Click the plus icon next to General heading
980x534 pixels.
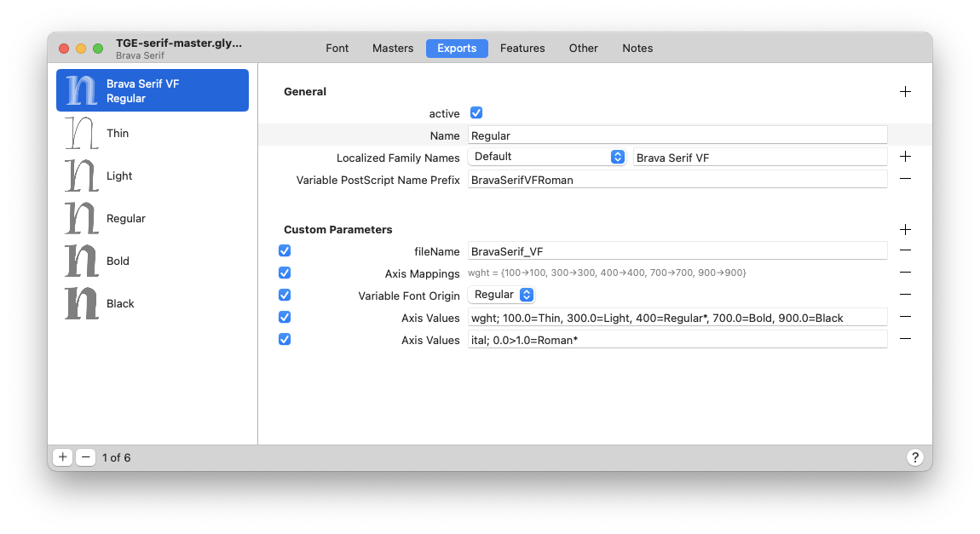tap(905, 92)
